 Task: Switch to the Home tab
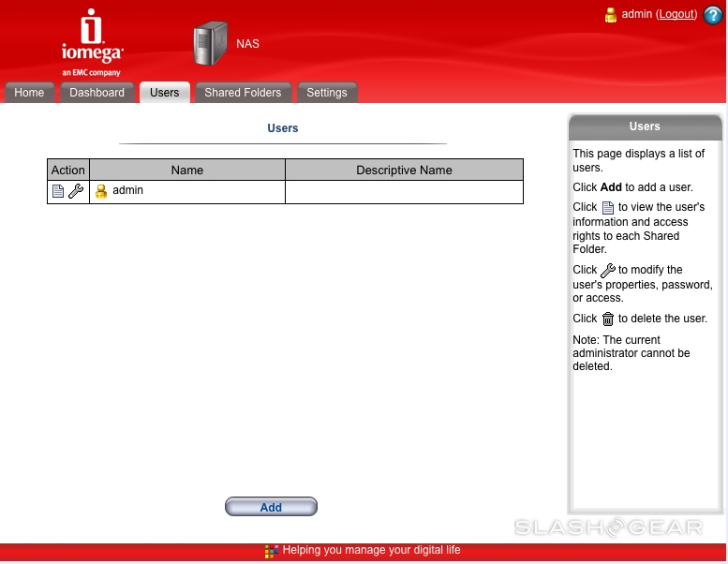click(29, 93)
